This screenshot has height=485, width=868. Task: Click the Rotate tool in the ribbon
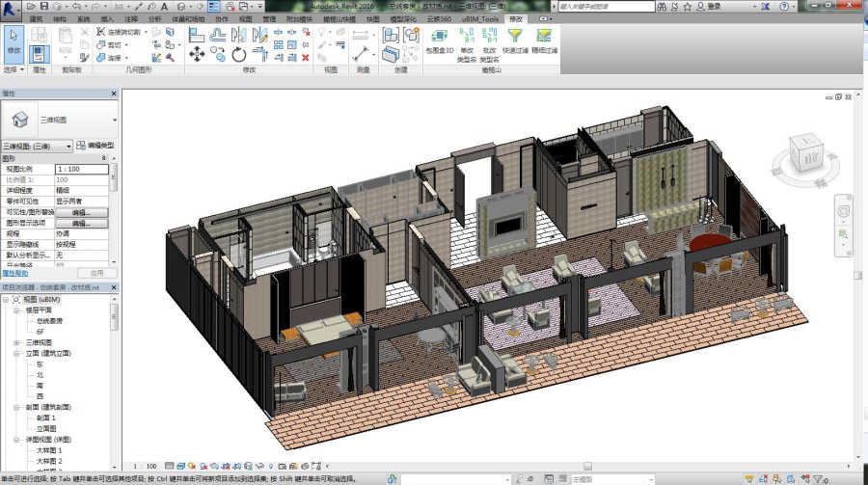pyautogui.click(x=239, y=56)
